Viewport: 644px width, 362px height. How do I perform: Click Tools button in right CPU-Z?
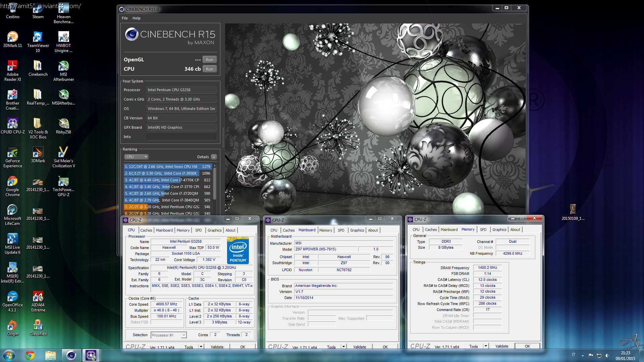[474, 346]
